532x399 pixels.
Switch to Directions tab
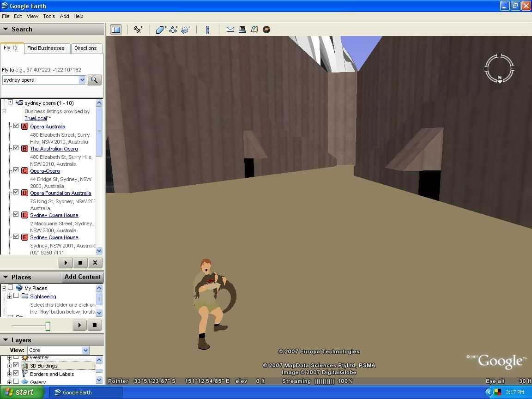click(85, 48)
